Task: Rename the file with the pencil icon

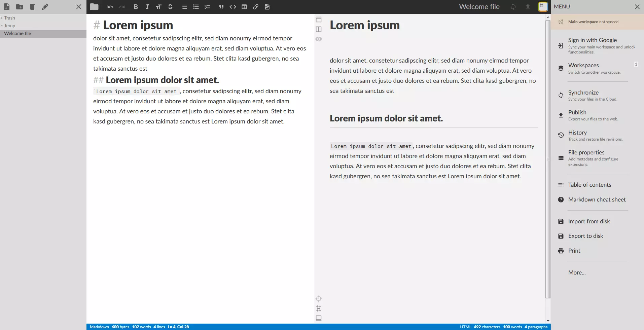Action: coord(45,7)
